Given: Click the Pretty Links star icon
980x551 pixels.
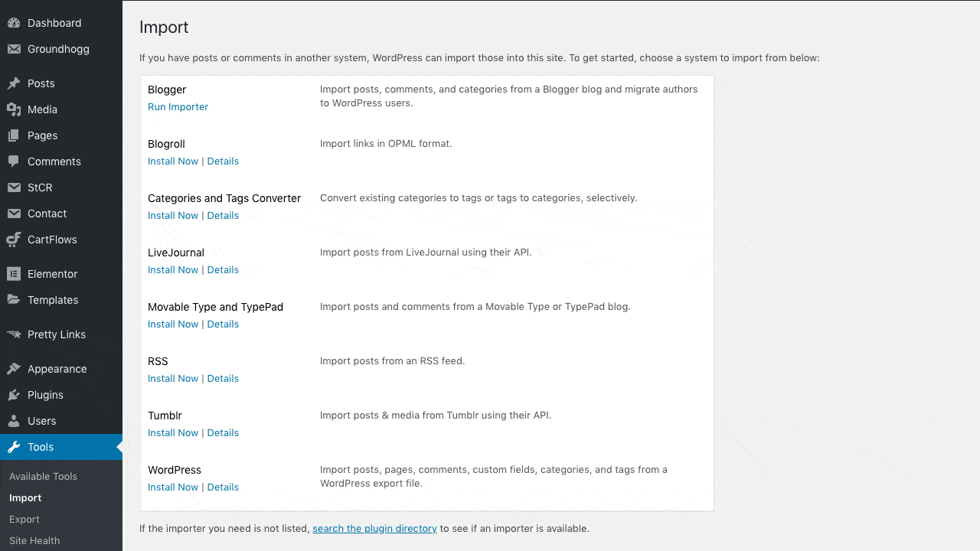Looking at the screenshot, I should pos(14,334).
